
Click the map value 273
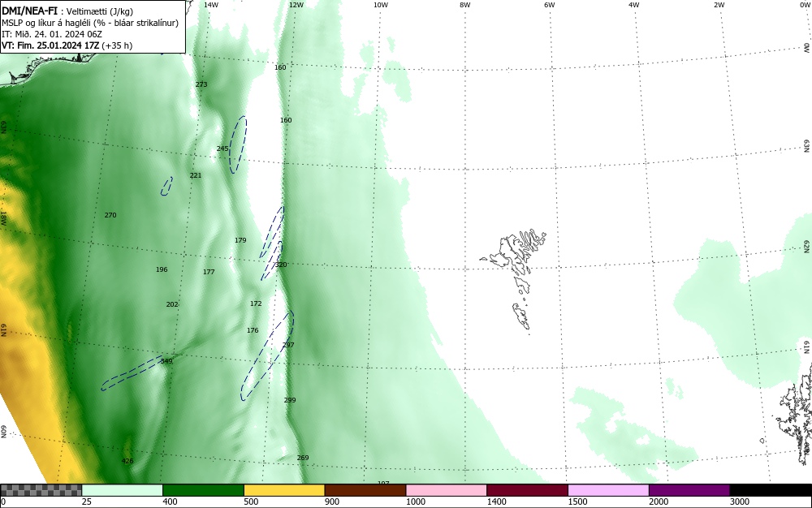point(201,84)
